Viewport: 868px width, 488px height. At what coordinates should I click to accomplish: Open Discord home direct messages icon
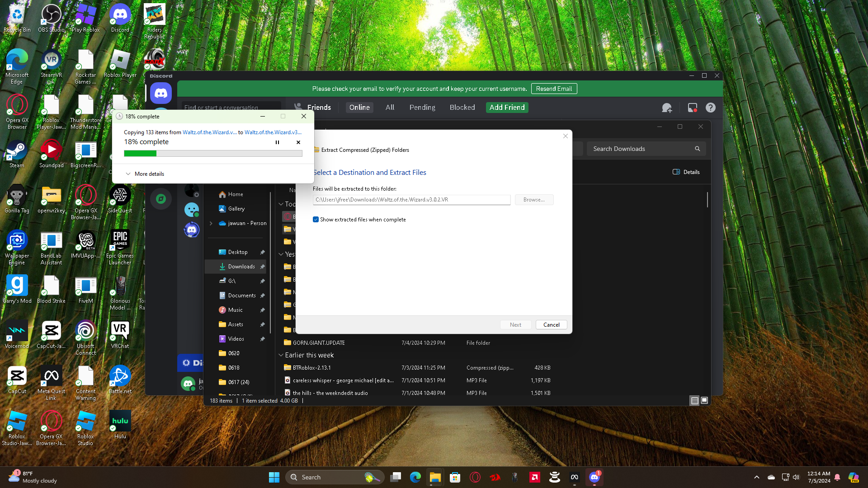coord(161,94)
